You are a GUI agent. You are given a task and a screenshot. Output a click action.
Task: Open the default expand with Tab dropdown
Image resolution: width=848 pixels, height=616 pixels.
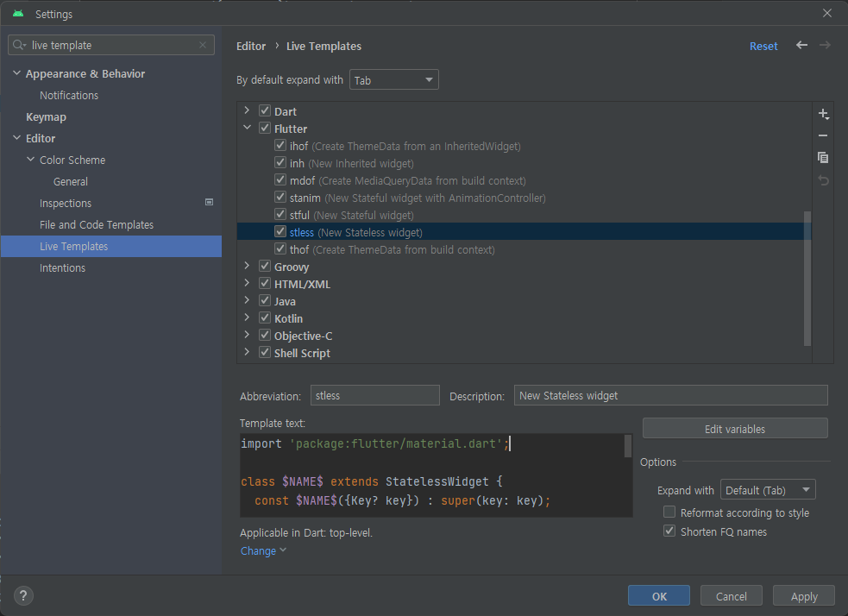pyautogui.click(x=393, y=80)
